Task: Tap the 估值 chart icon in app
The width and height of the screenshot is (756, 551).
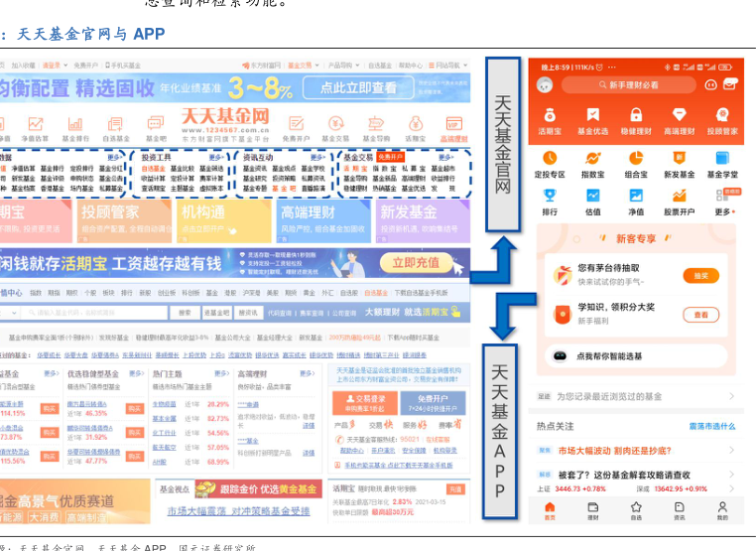Action: click(x=592, y=196)
